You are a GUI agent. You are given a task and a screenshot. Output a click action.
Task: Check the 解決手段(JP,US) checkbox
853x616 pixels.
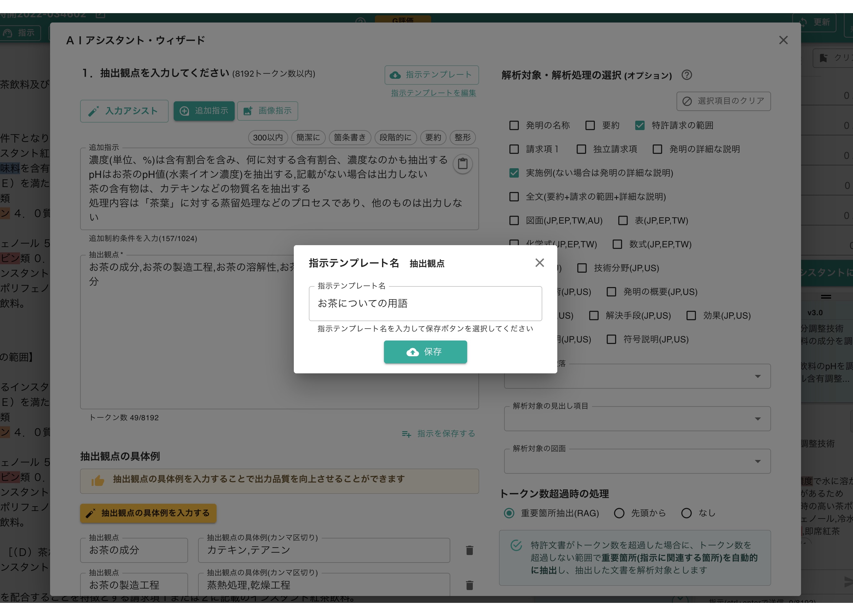click(x=594, y=316)
